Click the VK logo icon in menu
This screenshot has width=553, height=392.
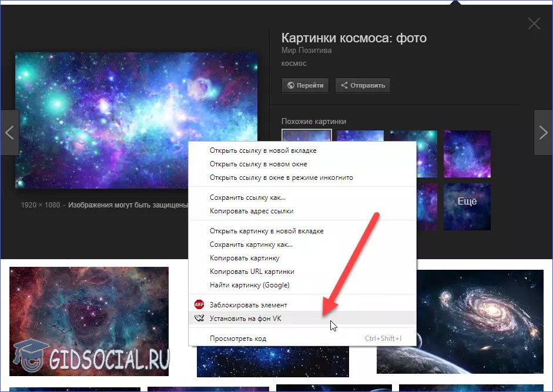(x=198, y=319)
